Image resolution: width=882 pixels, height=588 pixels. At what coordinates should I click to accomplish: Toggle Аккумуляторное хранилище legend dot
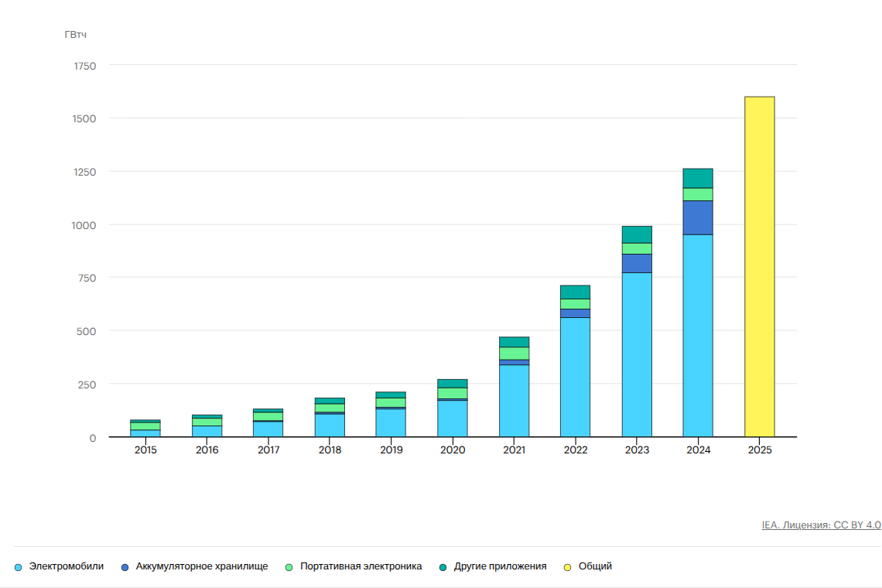click(x=125, y=567)
